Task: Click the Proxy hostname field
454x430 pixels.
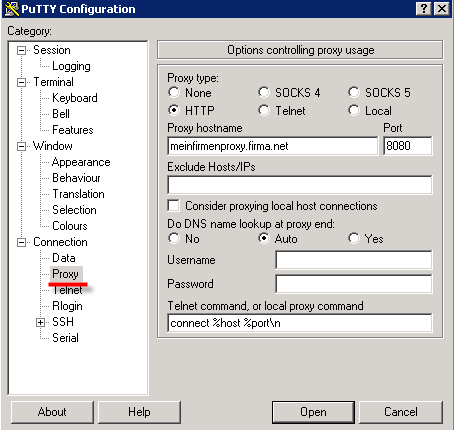Action: point(273,146)
